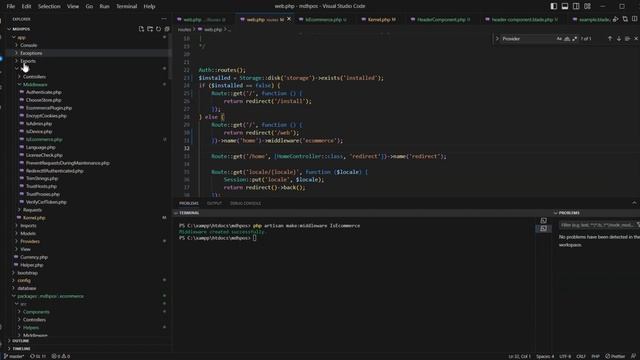The height and width of the screenshot is (360, 640).
Task: Open the OUTPUT panel tab
Action: [214, 203]
